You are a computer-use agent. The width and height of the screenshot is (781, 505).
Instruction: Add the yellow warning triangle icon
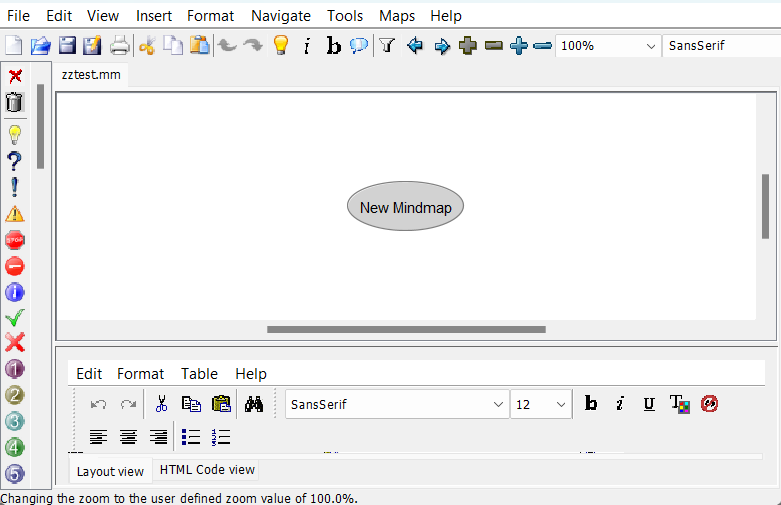(x=15, y=214)
